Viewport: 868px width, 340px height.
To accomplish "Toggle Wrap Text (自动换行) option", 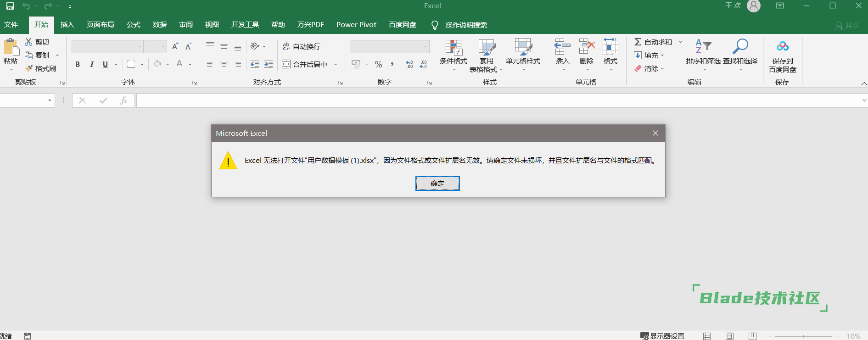I will [302, 46].
